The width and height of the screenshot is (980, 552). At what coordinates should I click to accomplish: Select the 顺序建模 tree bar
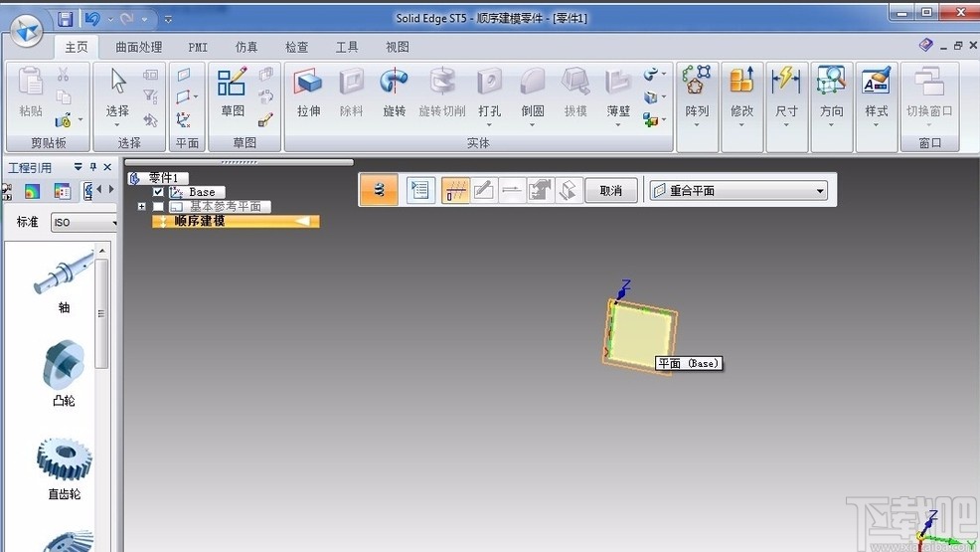(x=236, y=221)
